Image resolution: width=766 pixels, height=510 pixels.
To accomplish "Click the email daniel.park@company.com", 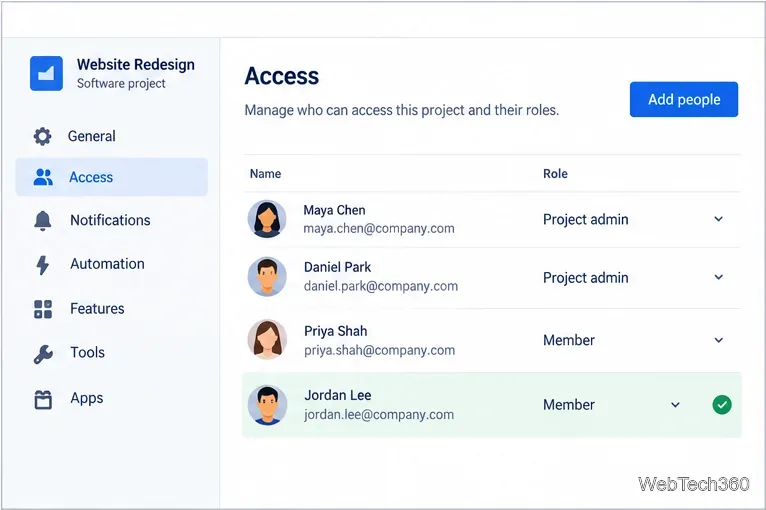I will [x=381, y=286].
